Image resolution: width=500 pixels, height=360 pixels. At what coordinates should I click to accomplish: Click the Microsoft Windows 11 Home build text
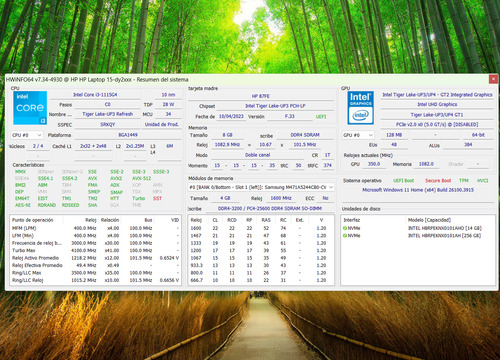[x=418, y=190]
